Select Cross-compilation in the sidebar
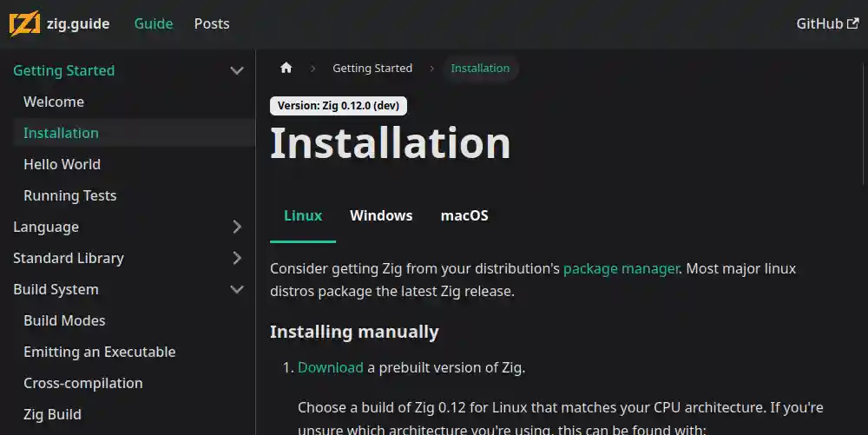The width and height of the screenshot is (868, 435). click(83, 384)
